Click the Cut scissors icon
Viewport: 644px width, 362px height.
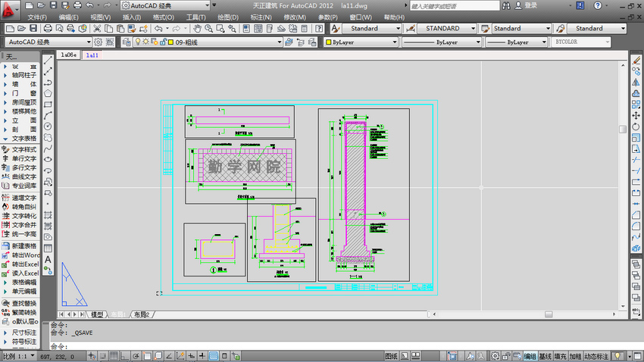(97, 28)
